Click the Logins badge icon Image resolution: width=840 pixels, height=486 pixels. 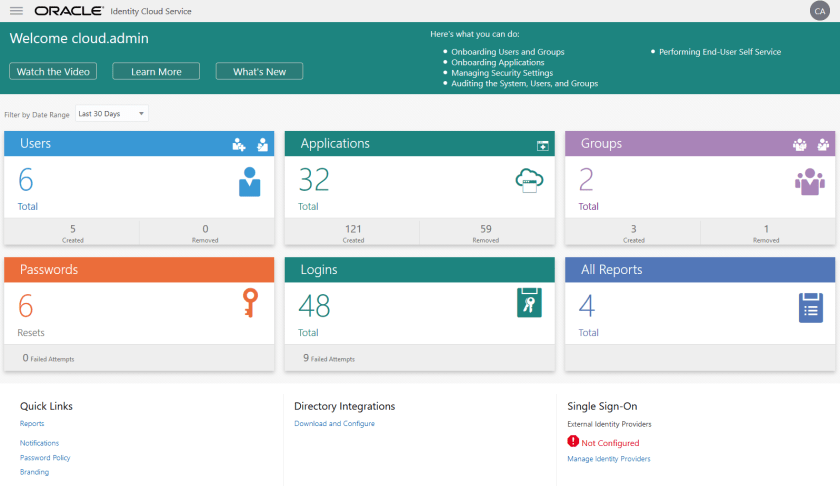pyautogui.click(x=530, y=303)
